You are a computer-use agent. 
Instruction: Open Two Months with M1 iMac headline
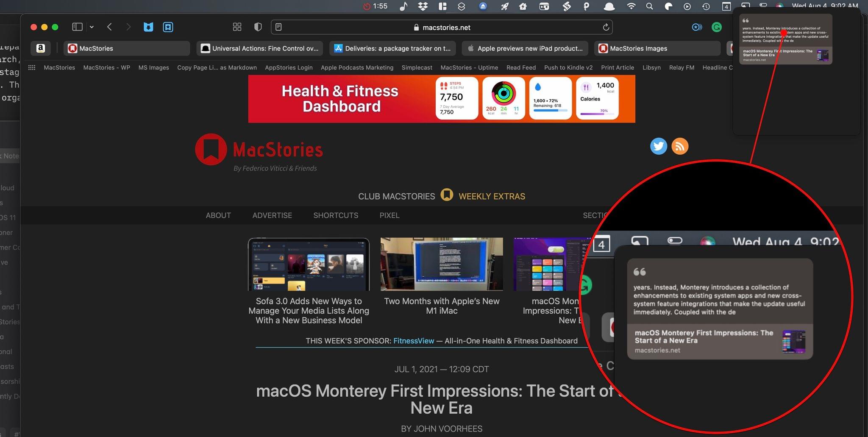click(x=442, y=306)
